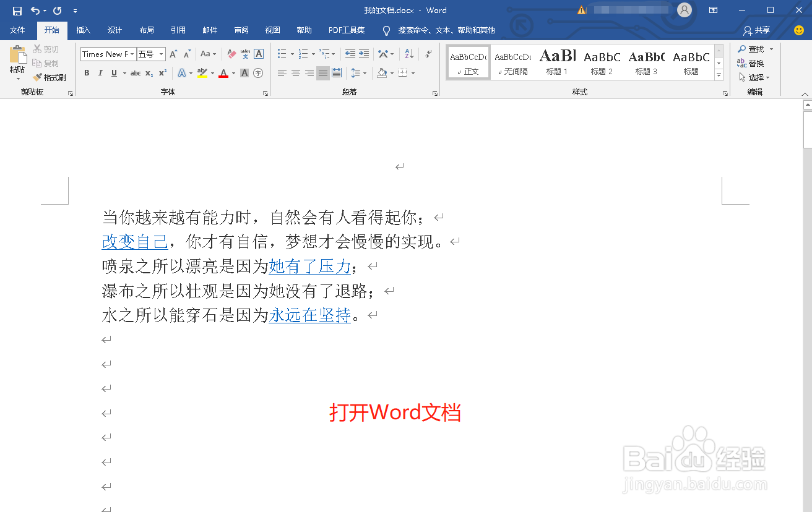The image size is (812, 512).
Task: Open the PDF工具集 tab
Action: click(346, 30)
